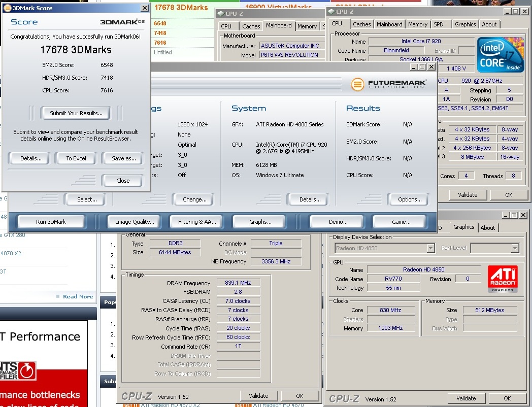This screenshot has height=407, width=532.
Task: Click the DRAM Frequency 839.1 MHz field
Action: tap(238, 283)
